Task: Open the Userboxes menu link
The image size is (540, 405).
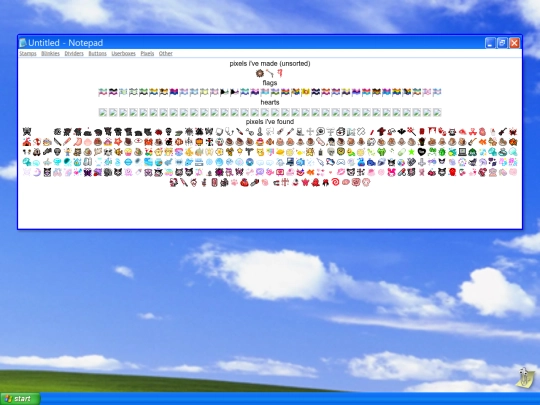Action: tap(123, 53)
